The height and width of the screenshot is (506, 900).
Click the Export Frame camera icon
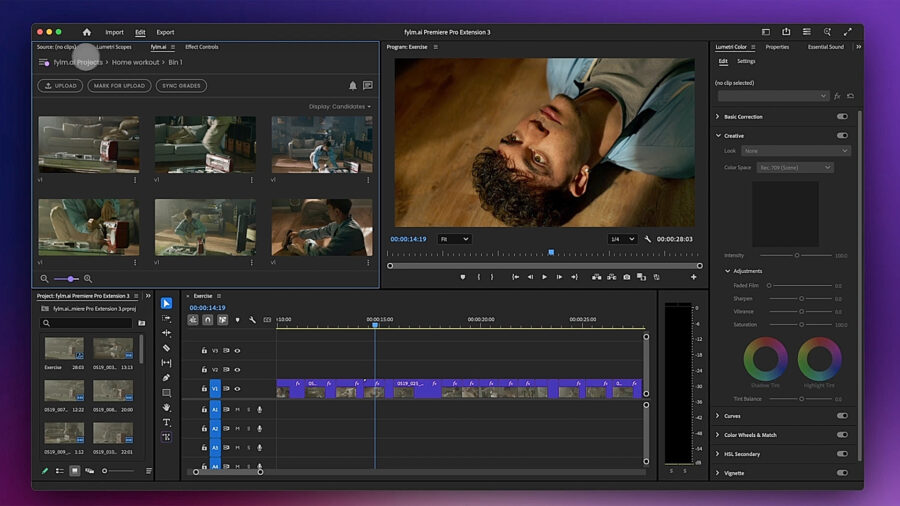click(x=627, y=277)
